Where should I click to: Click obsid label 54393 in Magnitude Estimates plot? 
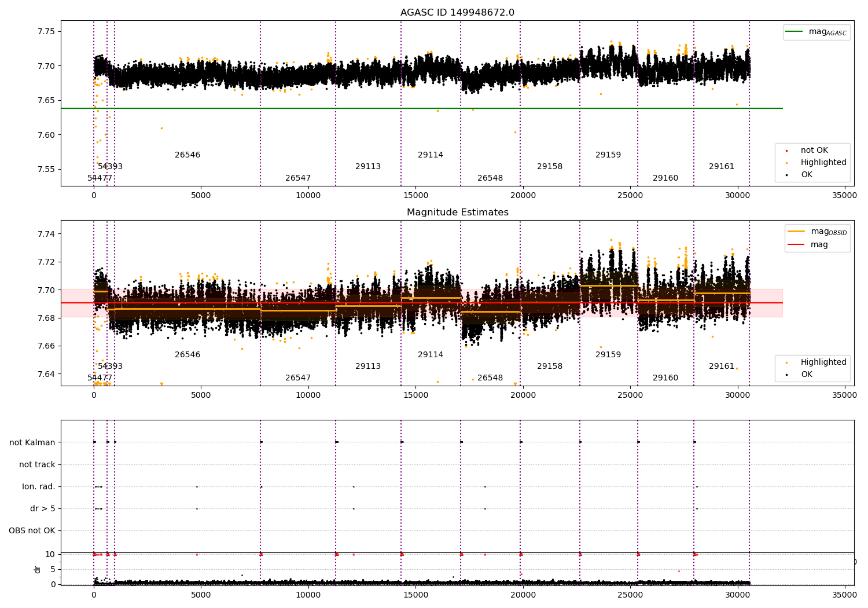pyautogui.click(x=110, y=367)
